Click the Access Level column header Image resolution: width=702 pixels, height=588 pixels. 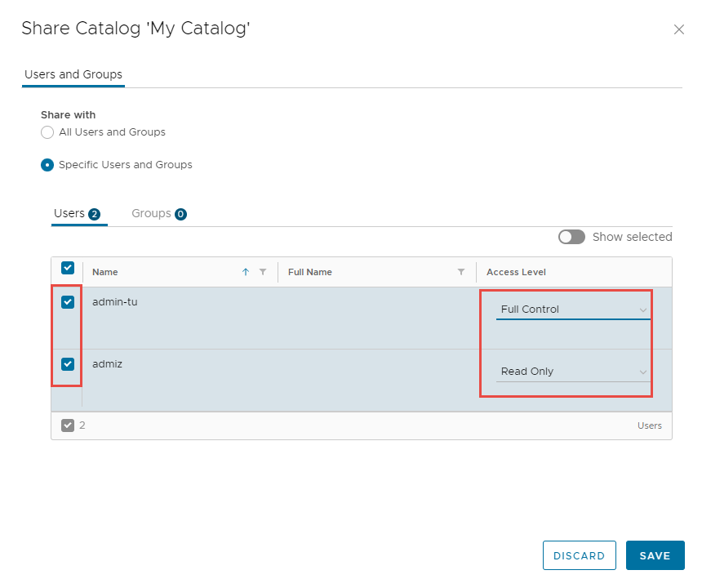point(516,272)
